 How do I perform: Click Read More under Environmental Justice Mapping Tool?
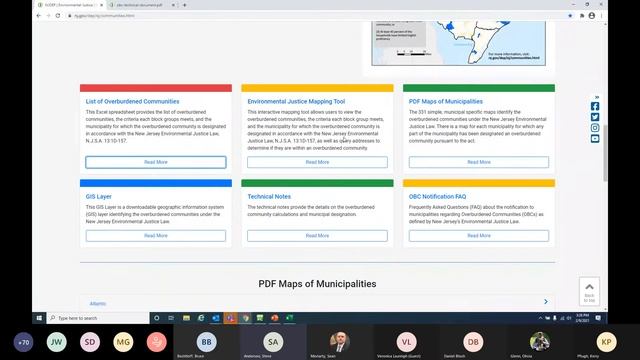pyautogui.click(x=317, y=162)
